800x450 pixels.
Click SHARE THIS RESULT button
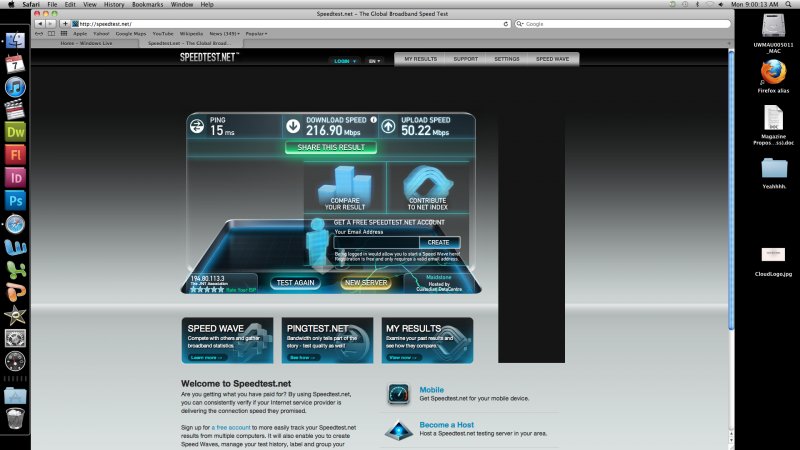tap(331, 147)
